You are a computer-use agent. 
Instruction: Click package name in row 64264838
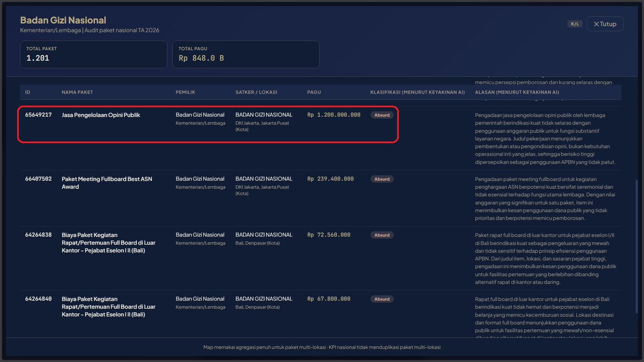(x=108, y=243)
